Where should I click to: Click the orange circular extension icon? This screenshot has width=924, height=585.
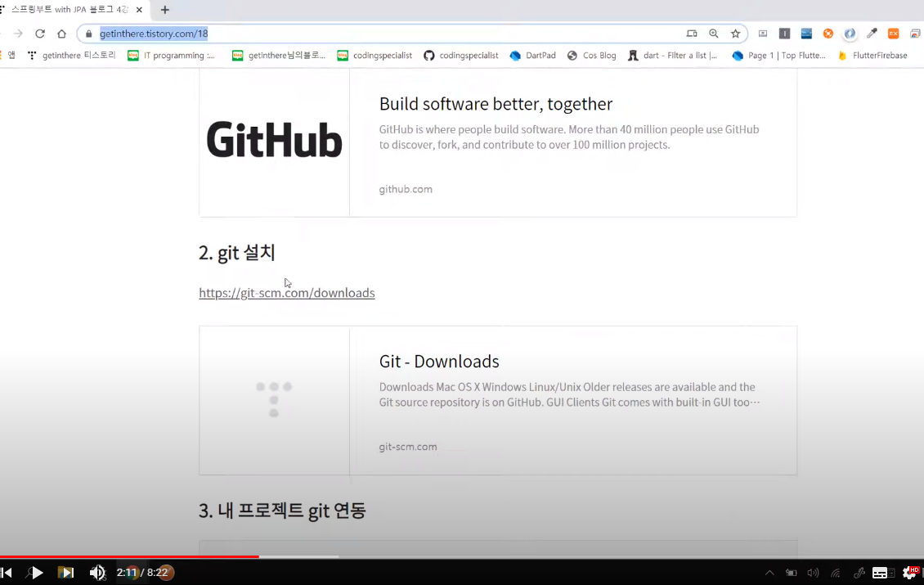click(828, 34)
